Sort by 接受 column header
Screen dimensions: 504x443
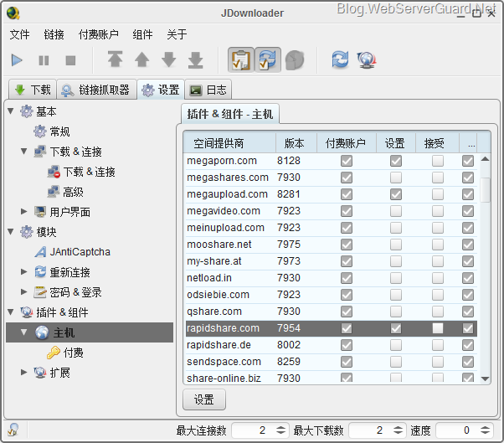437,142
